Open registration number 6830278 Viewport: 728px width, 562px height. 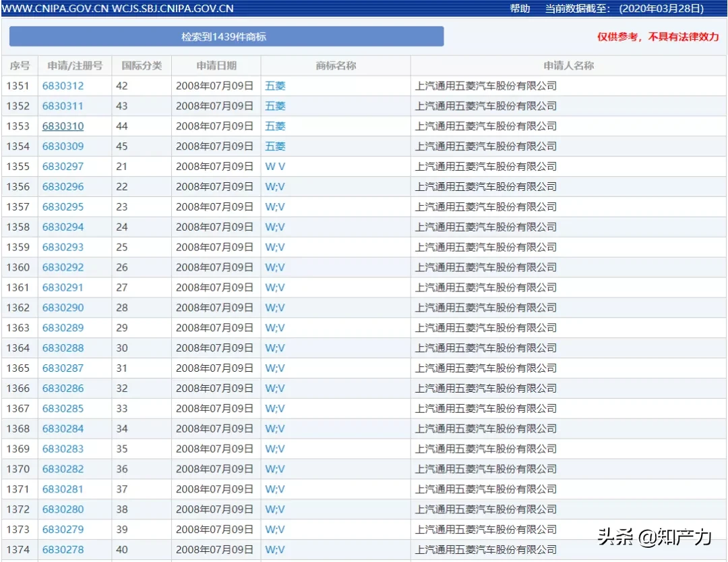63,550
